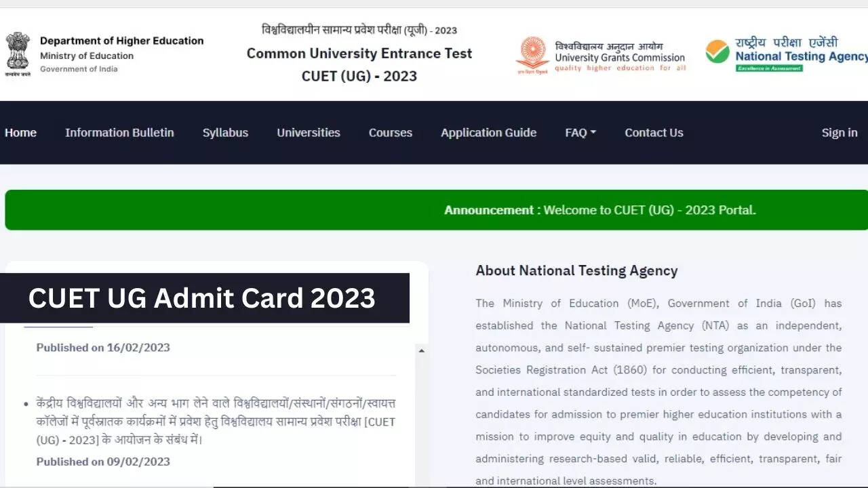The height and width of the screenshot is (488, 868).
Task: Click the University Grants Commission logo emblem
Action: 532,55
